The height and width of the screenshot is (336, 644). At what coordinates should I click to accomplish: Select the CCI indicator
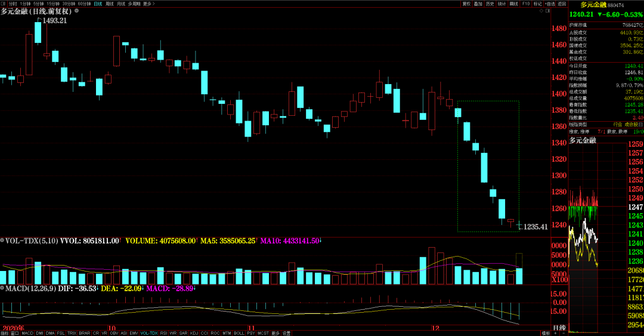pos(204,333)
